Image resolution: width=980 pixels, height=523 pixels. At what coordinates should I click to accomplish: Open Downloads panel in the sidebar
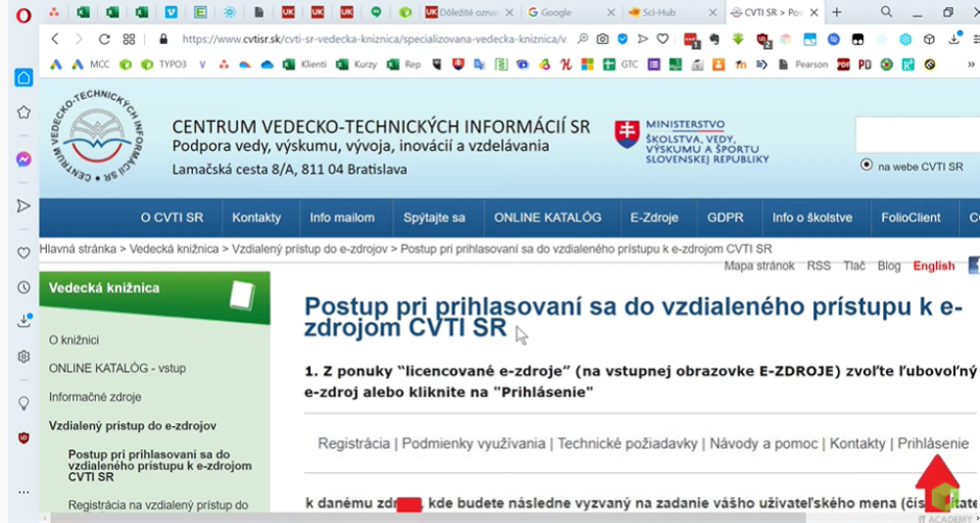tap(24, 321)
